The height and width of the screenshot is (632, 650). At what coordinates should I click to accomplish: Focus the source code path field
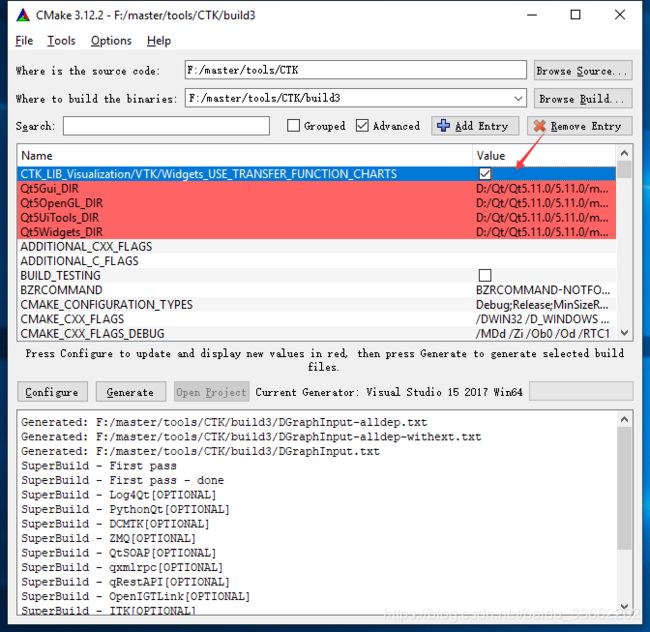pyautogui.click(x=356, y=70)
